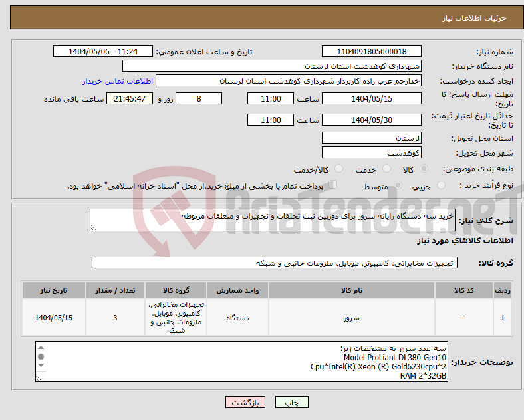The image size is (524, 420).
Task: Click the resize grip of description text area
Action: point(93,228)
